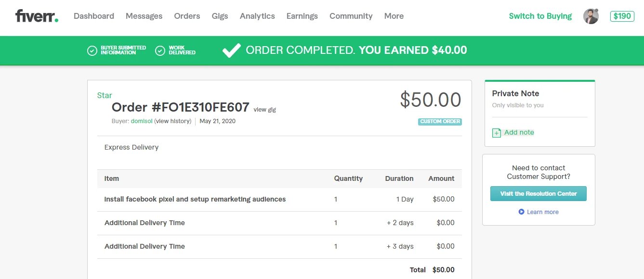
Task: Open Analytics from the navigation bar
Action: [257, 16]
